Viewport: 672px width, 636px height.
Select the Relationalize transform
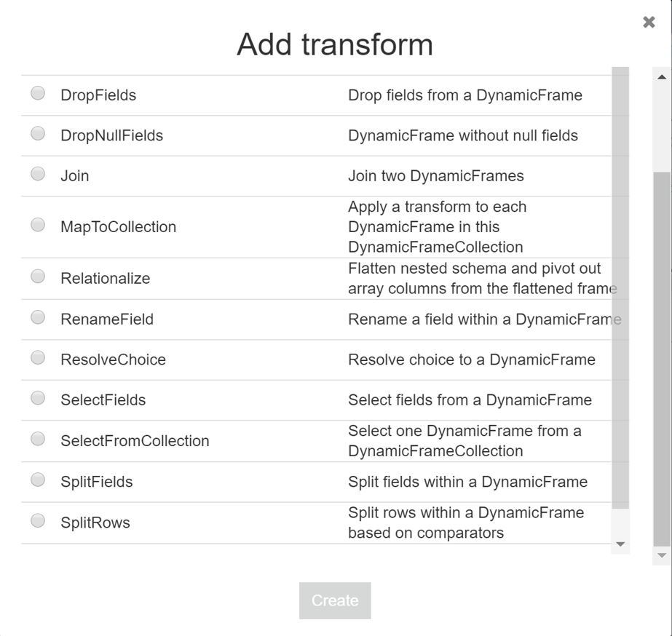coord(38,277)
